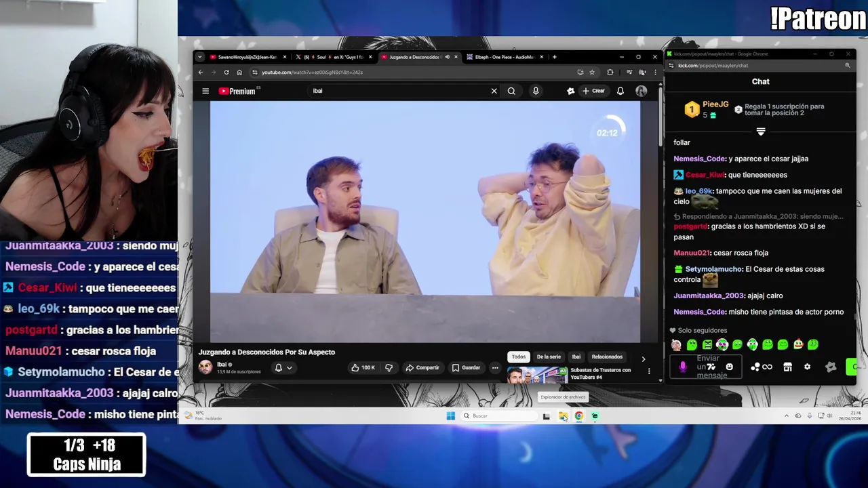The image size is (868, 488).
Task: Expand the Kick chat leaderboard chevron
Action: click(x=761, y=131)
